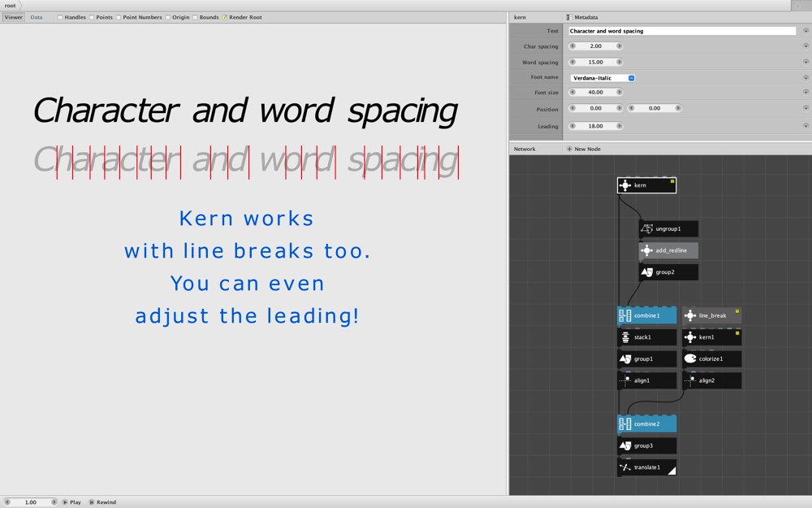Switch to the Viewer tab
This screenshot has height=508, width=812.
14,17
